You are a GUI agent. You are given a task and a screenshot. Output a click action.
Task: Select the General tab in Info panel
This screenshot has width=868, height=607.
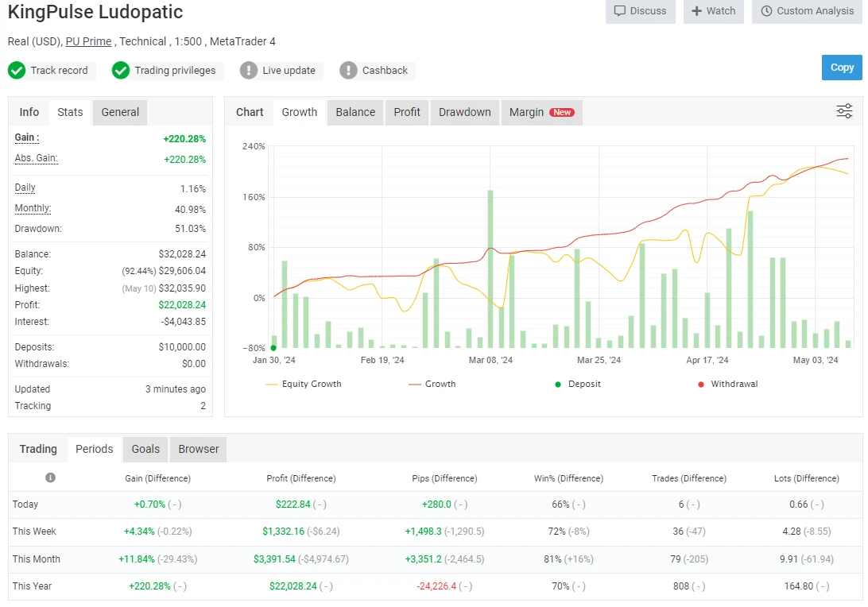pos(120,112)
